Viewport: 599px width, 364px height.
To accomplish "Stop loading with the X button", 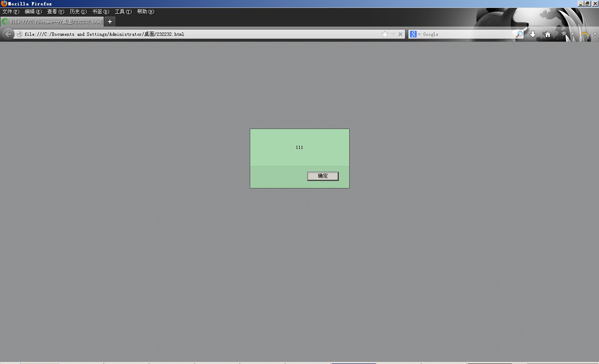I will coord(400,34).
